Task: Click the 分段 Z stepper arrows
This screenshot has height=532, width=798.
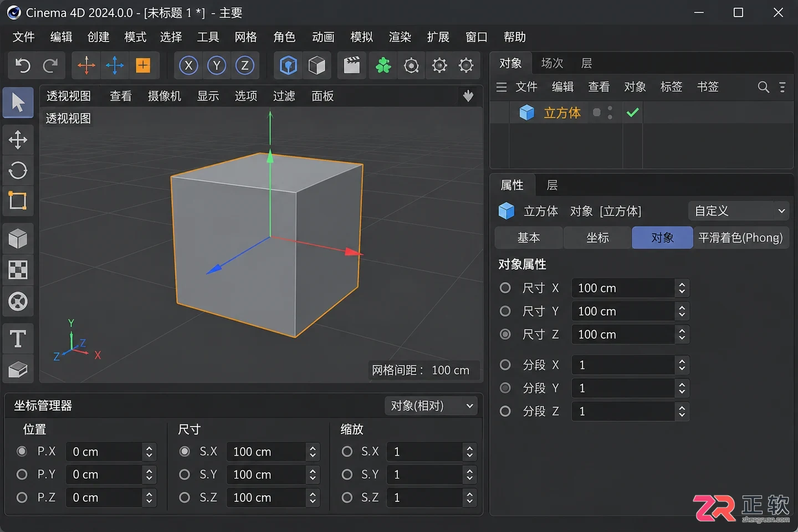Action: (682, 411)
